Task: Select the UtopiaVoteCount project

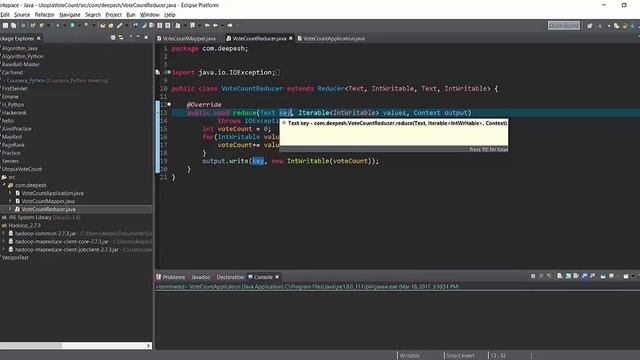Action: 22,169
